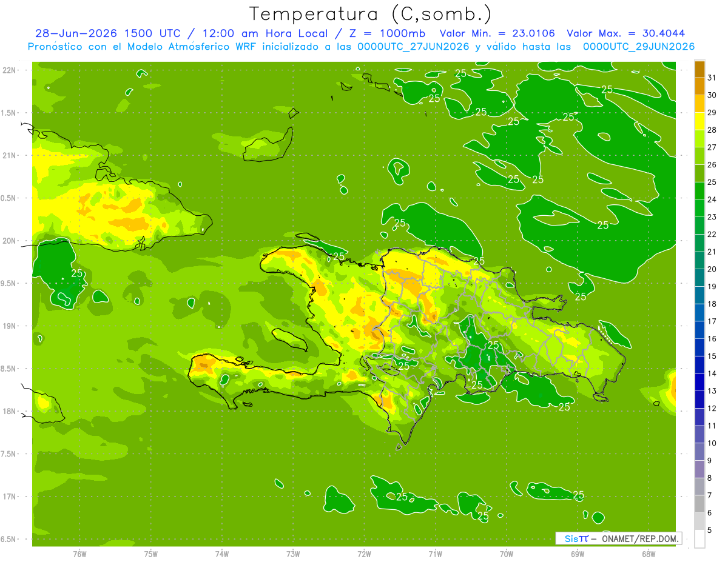The height and width of the screenshot is (562, 728).
Task: Click the legend scale value '13'
Action: [x=712, y=391]
